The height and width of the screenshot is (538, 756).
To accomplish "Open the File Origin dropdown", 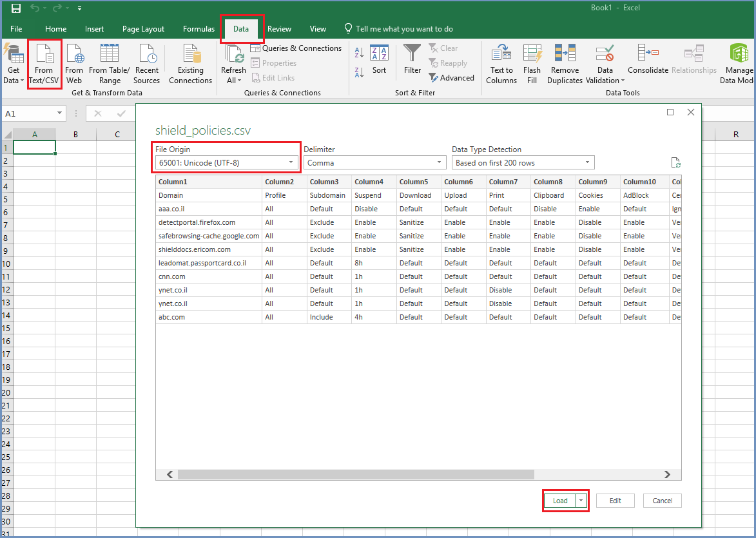I will pyautogui.click(x=227, y=163).
